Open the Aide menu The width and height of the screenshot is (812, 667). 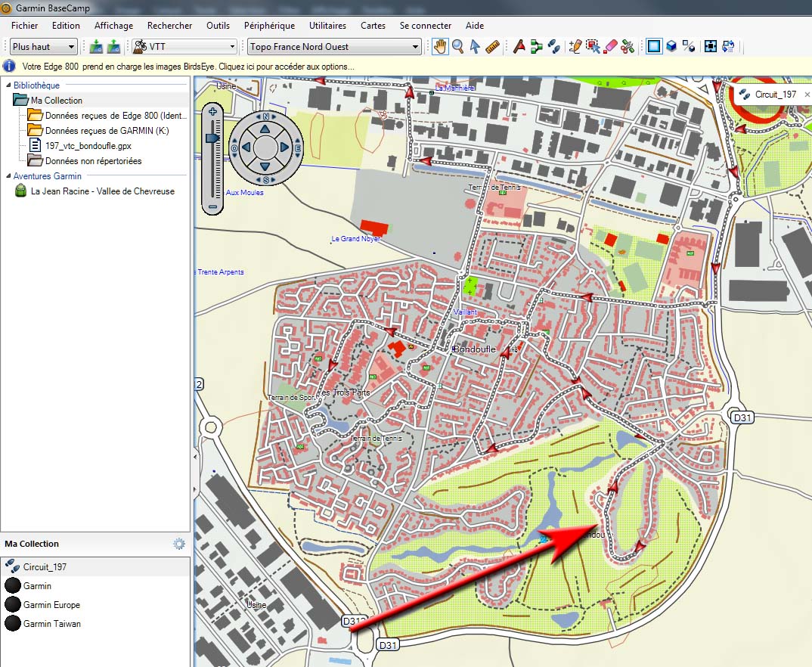pos(474,26)
